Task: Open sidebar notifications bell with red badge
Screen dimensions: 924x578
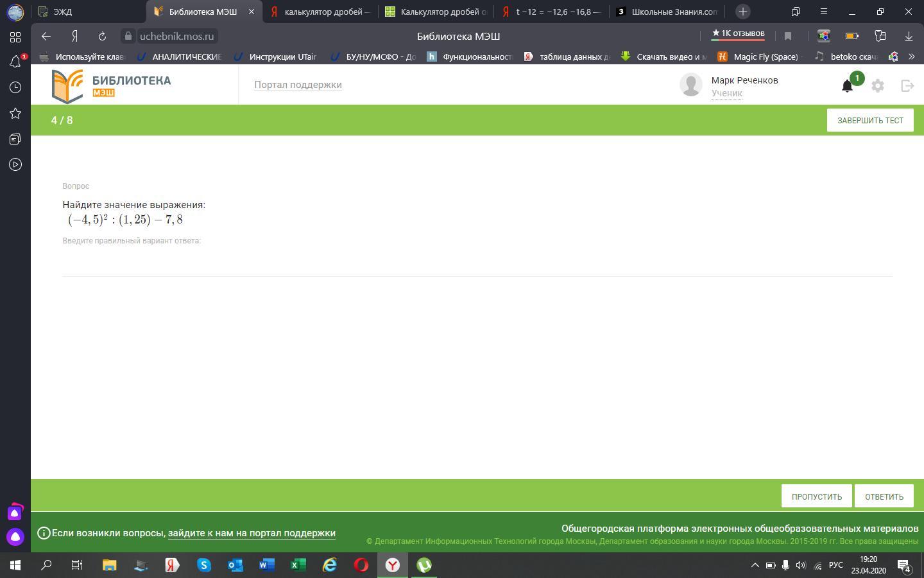Action: (x=15, y=62)
